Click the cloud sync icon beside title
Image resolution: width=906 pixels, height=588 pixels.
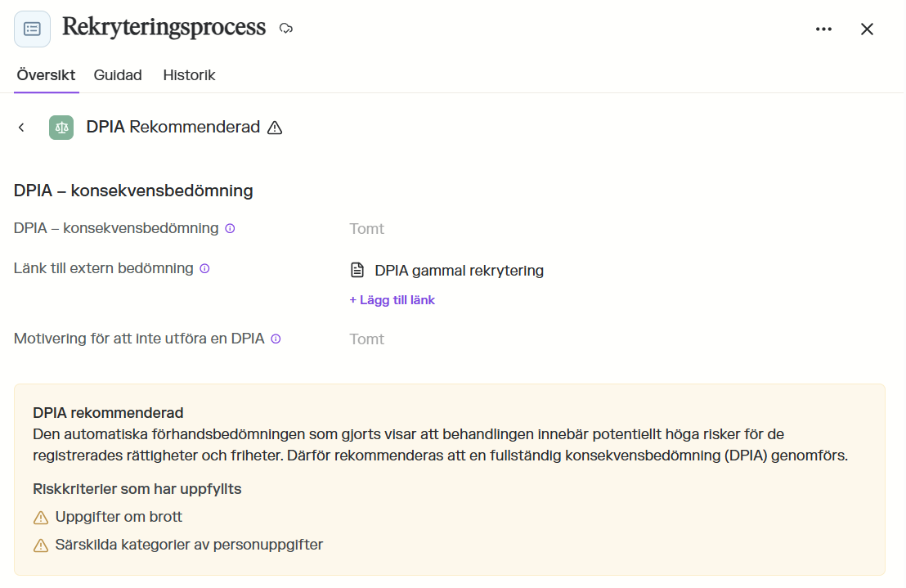pos(286,29)
